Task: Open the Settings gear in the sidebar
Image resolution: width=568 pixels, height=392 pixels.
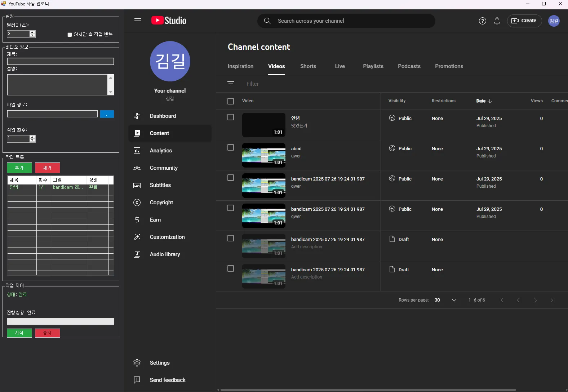Action: click(137, 363)
